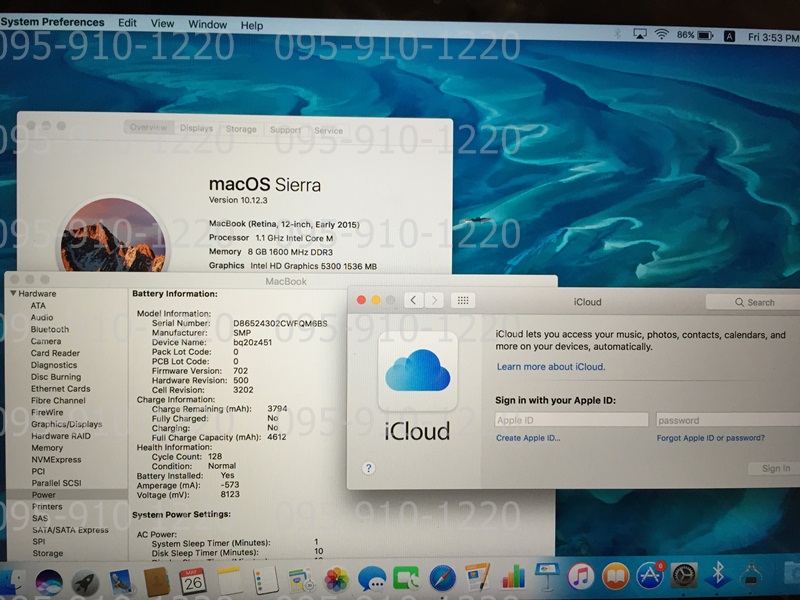Open the Photos app in the Dock
The width and height of the screenshot is (800, 600).
[336, 580]
